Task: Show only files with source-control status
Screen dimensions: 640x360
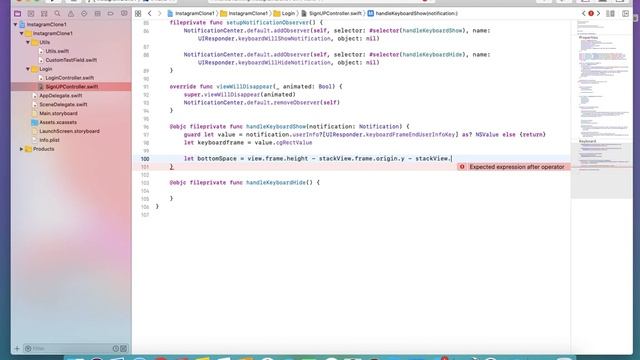Action: 124,348
